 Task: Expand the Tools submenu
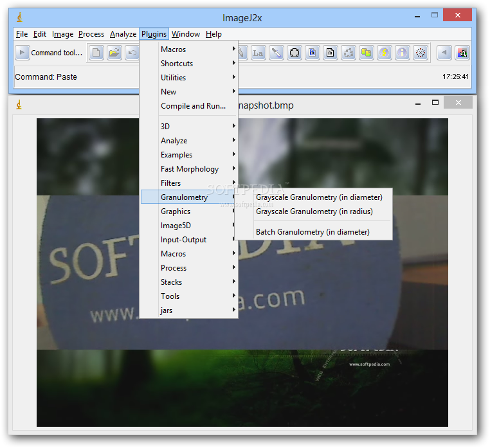(189, 296)
